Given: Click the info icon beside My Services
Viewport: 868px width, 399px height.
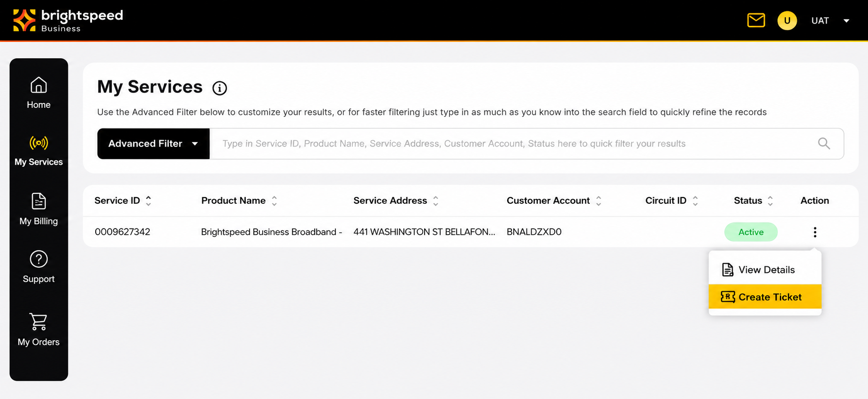Looking at the screenshot, I should 220,88.
